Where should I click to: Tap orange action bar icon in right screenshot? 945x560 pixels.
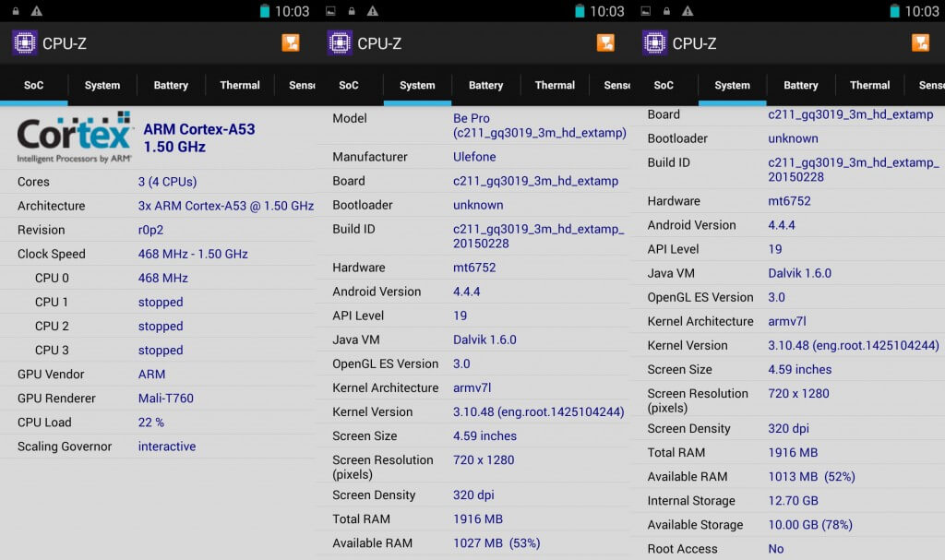pos(920,42)
